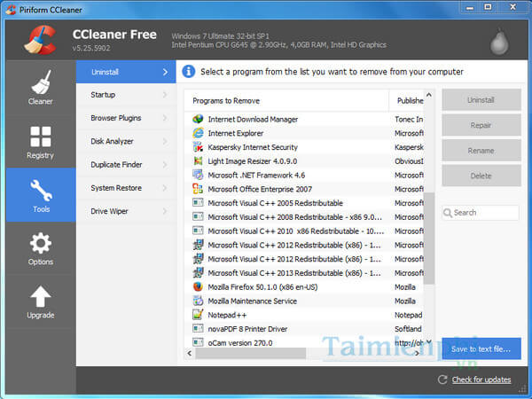Open the Options gear icon
The width and height of the screenshot is (532, 399).
click(41, 243)
